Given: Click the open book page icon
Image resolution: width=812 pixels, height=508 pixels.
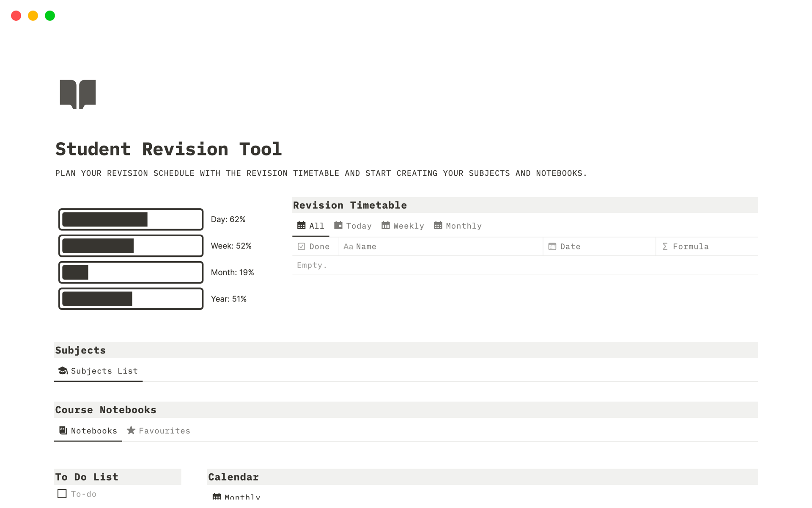Looking at the screenshot, I should click(78, 94).
